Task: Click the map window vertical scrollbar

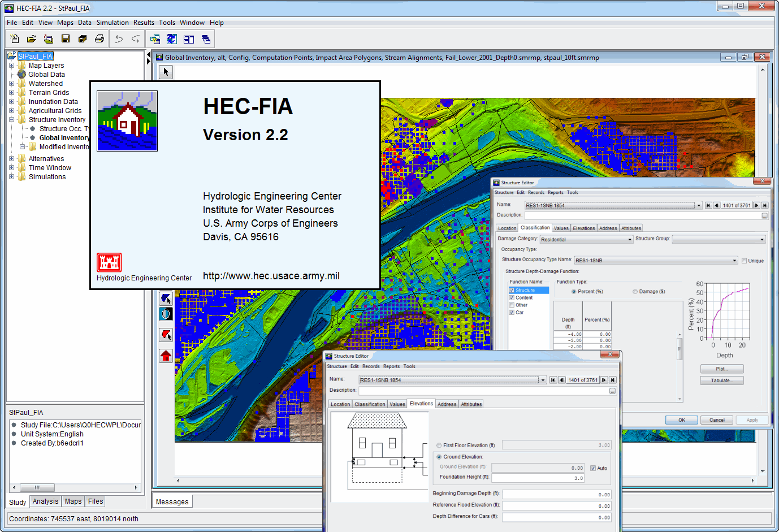Action: click(763, 270)
